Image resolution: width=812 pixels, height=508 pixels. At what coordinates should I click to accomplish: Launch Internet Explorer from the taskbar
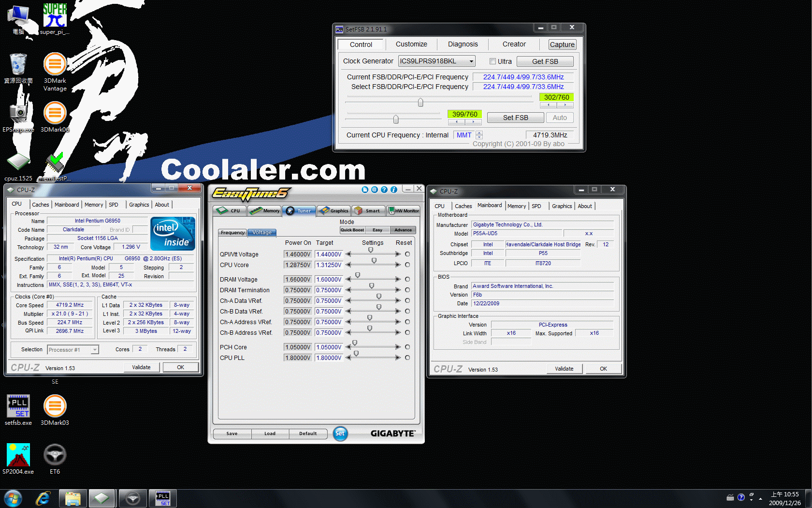coord(43,498)
